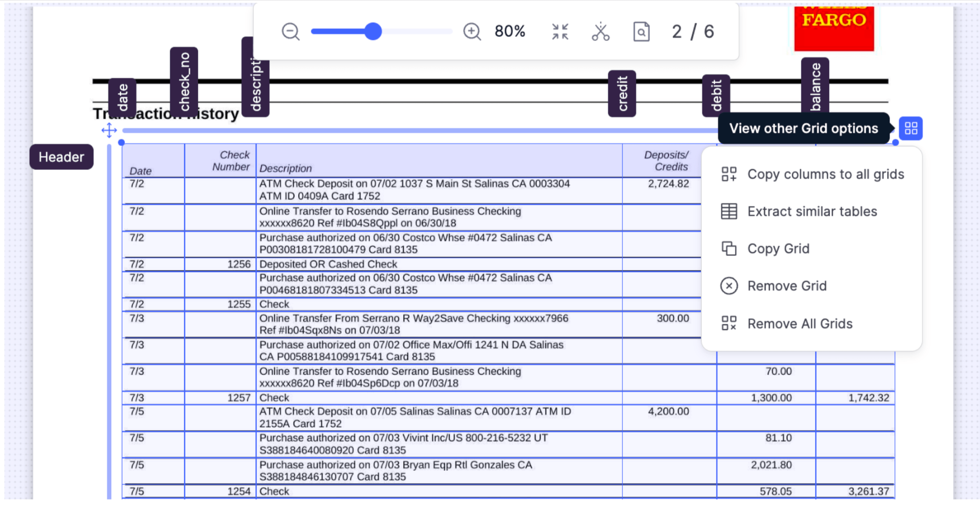
Task: Click the 2 / 6 page indicator
Action: [693, 32]
